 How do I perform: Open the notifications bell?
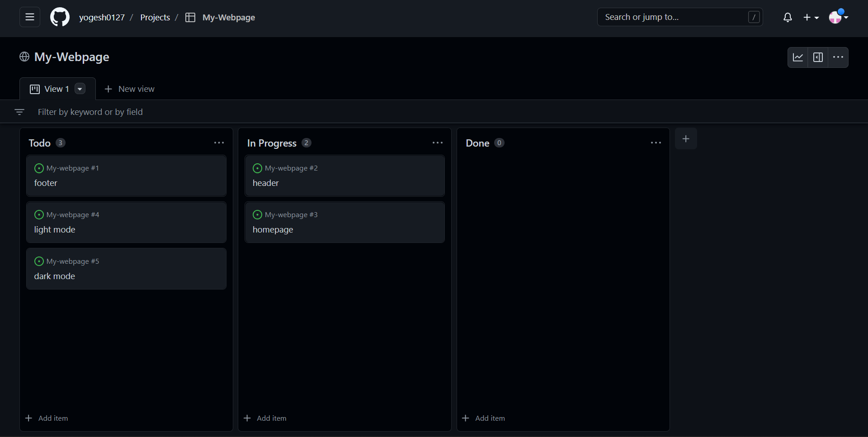click(x=788, y=17)
